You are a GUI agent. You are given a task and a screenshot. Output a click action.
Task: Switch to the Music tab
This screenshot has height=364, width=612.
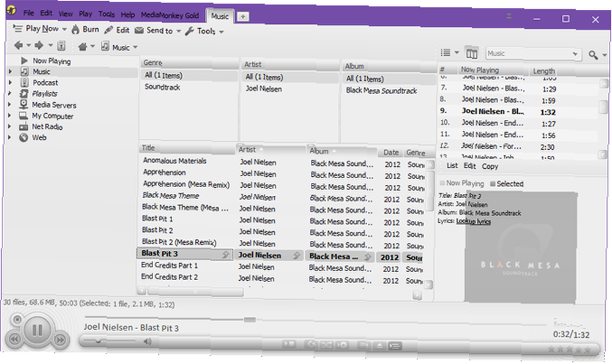(x=220, y=17)
